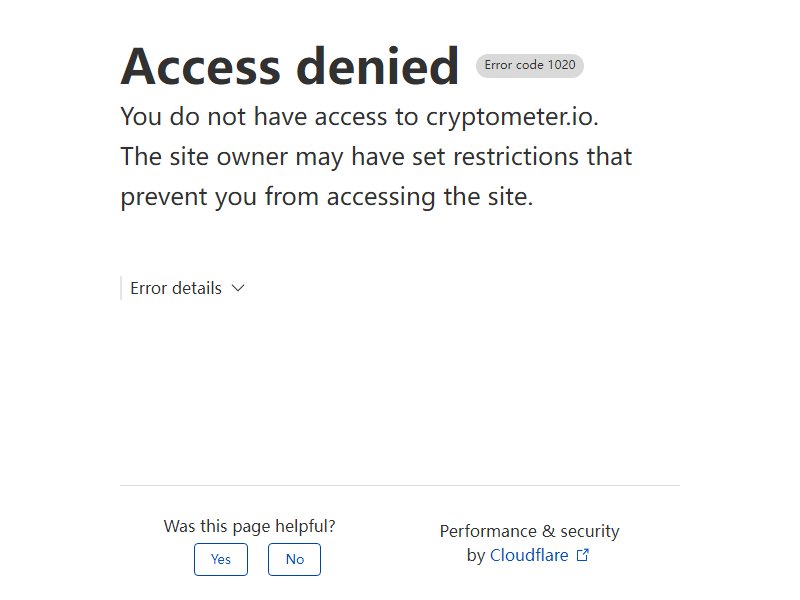Expand the Error details section
Image resolution: width=800 pixels, height=600 pixels.
click(187, 288)
